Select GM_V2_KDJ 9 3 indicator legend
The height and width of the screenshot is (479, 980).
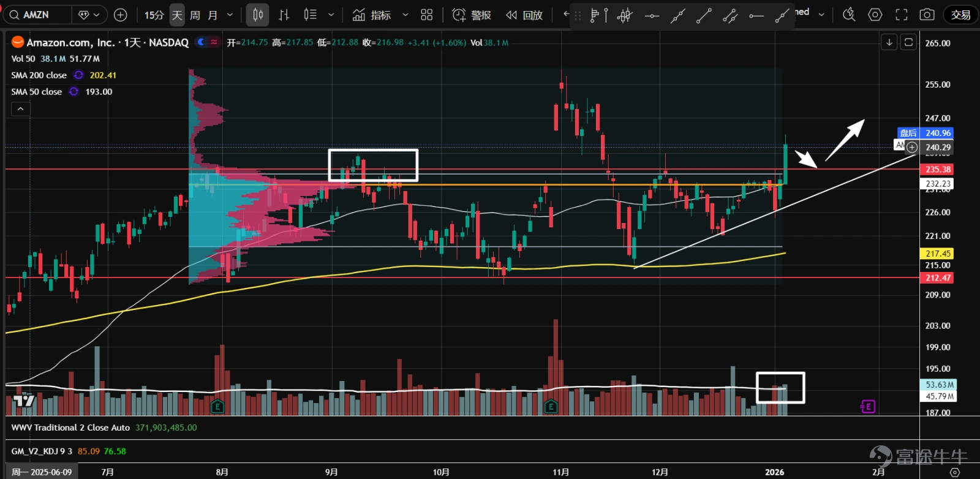(x=42, y=451)
